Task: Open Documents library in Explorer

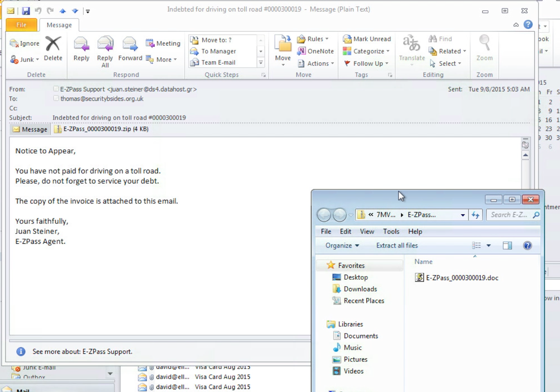Action: point(355,336)
